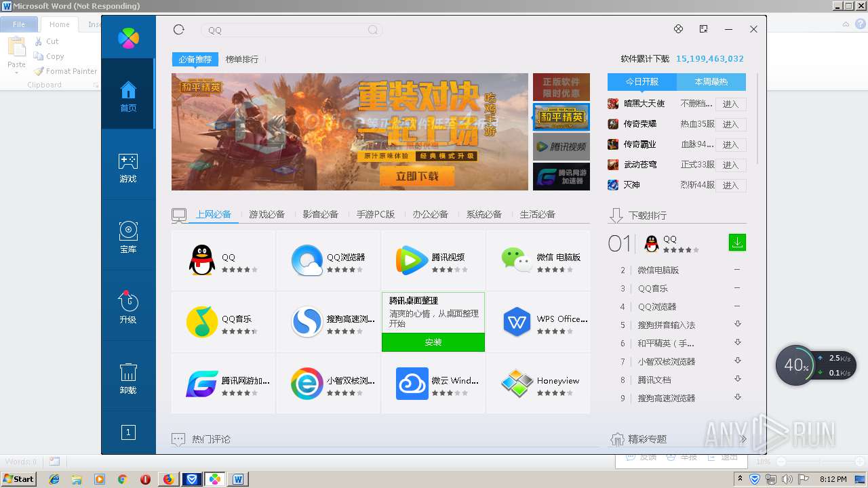Image resolution: width=868 pixels, height=488 pixels.
Task: Click the Windows Start button
Action: [18, 479]
